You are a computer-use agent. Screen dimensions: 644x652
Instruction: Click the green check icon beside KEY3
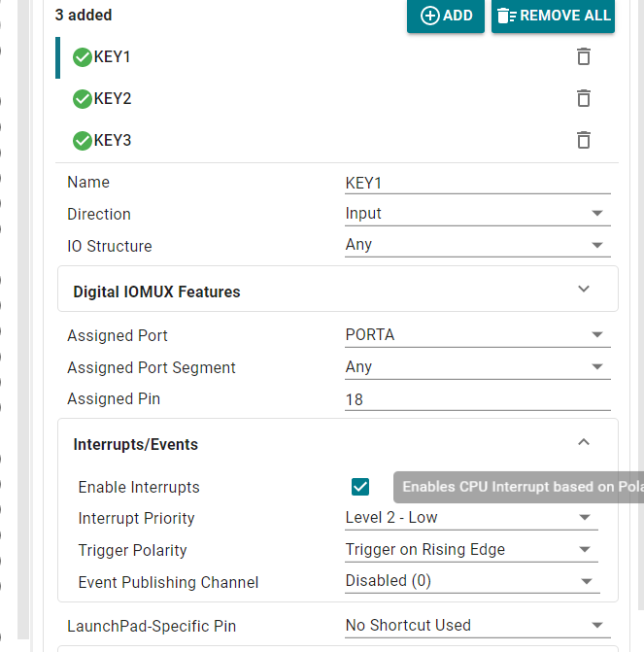(83, 141)
